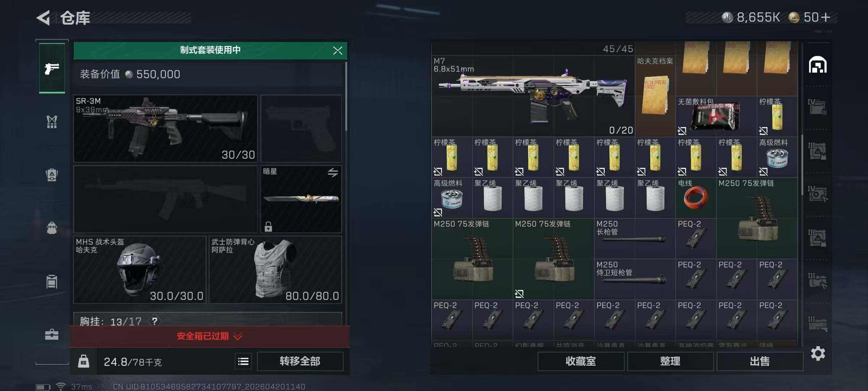This screenshot has width=868, height=391.
Task: Expand the 安全箱已过期 warning banner
Action: pyautogui.click(x=210, y=336)
